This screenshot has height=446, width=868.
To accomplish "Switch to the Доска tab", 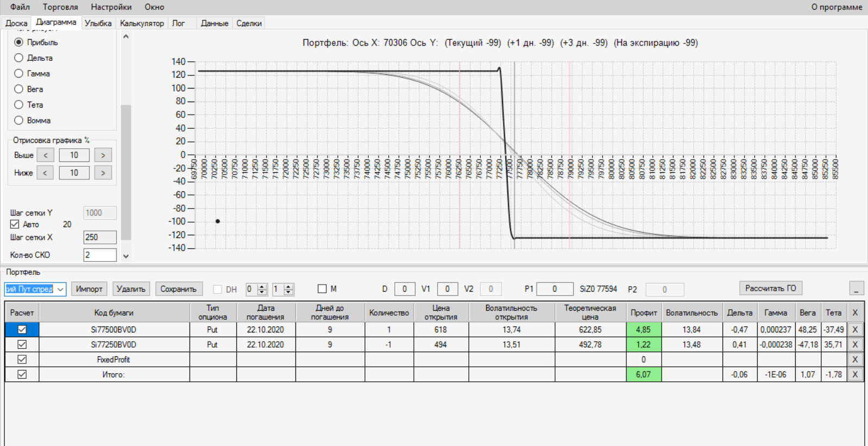I will click(x=16, y=23).
